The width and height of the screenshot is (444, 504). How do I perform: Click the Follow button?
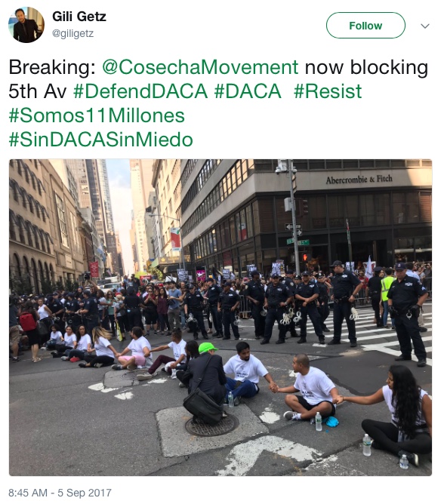[365, 26]
